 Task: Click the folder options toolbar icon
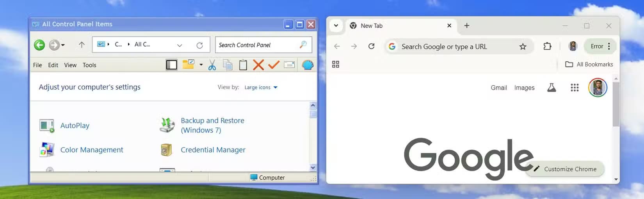(x=188, y=65)
